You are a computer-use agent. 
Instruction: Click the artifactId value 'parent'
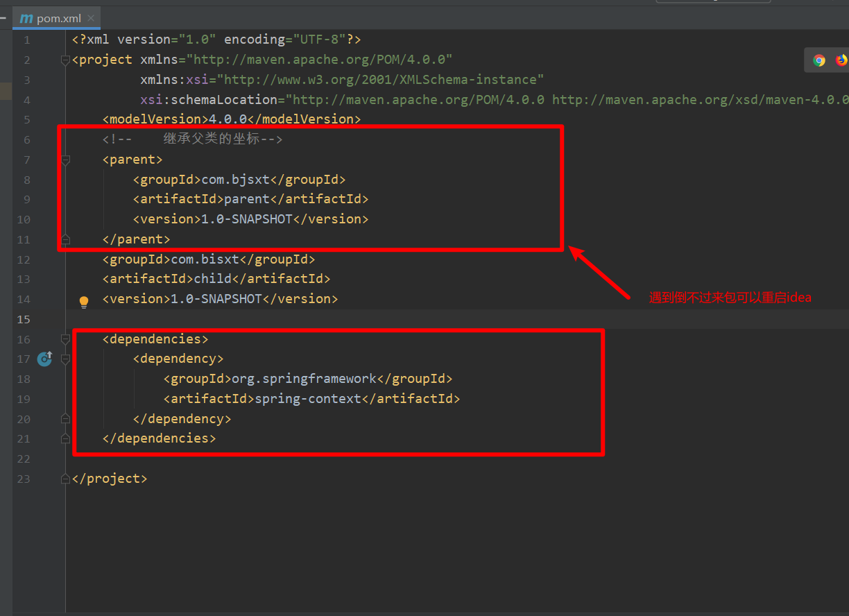pyautogui.click(x=247, y=199)
